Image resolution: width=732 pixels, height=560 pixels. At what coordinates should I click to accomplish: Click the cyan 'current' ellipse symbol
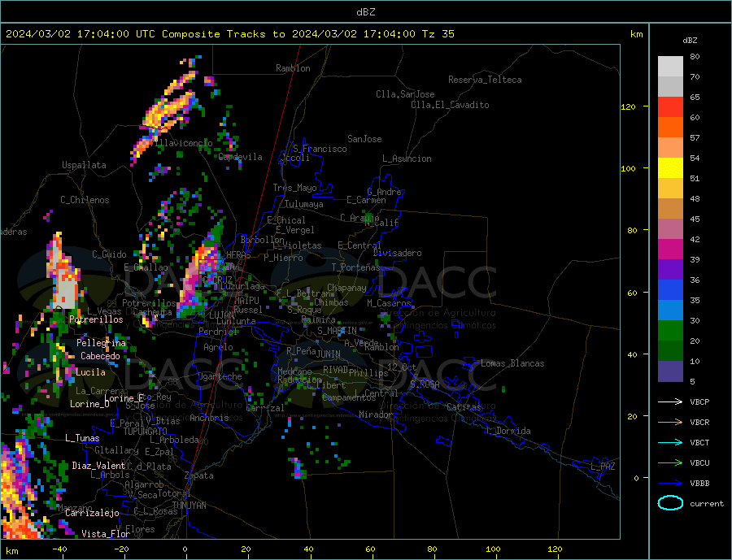670,503
